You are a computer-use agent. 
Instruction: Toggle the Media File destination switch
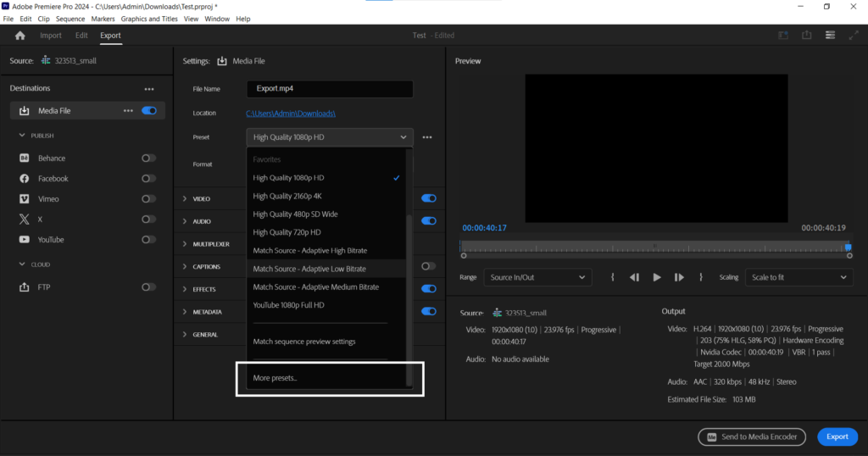[x=149, y=110]
